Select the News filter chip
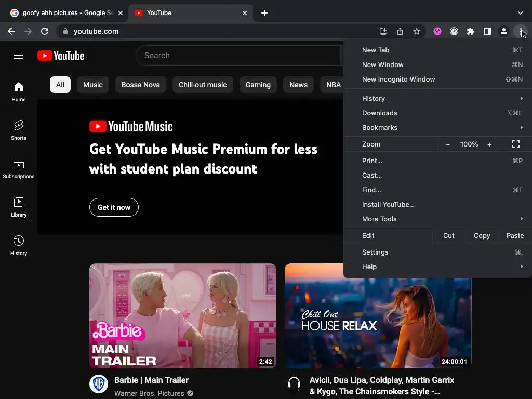This screenshot has width=532, height=399. (x=299, y=85)
